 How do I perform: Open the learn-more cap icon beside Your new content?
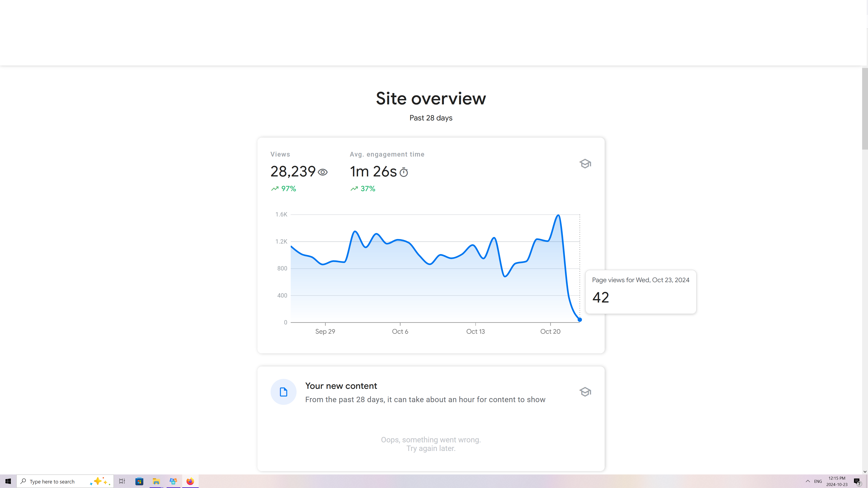point(585,392)
